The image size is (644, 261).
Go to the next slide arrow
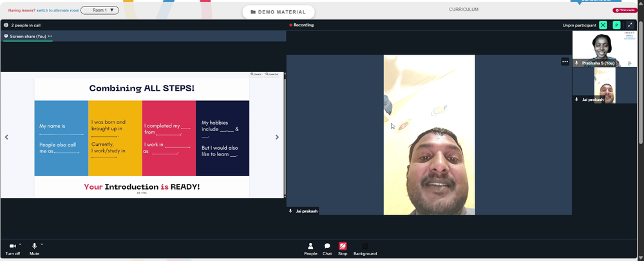click(x=277, y=137)
